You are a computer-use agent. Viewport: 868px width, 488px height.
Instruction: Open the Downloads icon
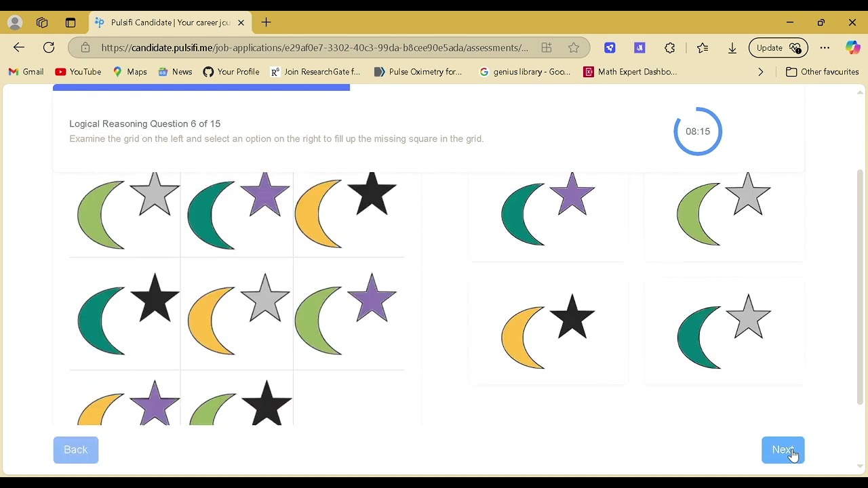pos(732,47)
